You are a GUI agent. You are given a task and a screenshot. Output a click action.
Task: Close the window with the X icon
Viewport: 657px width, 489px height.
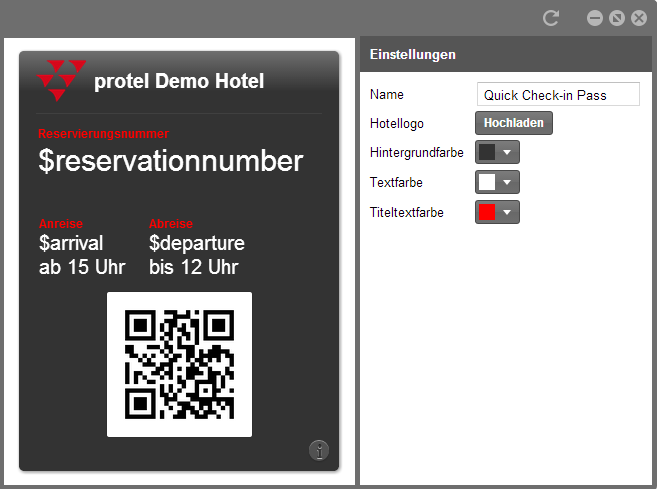pyautogui.click(x=639, y=18)
